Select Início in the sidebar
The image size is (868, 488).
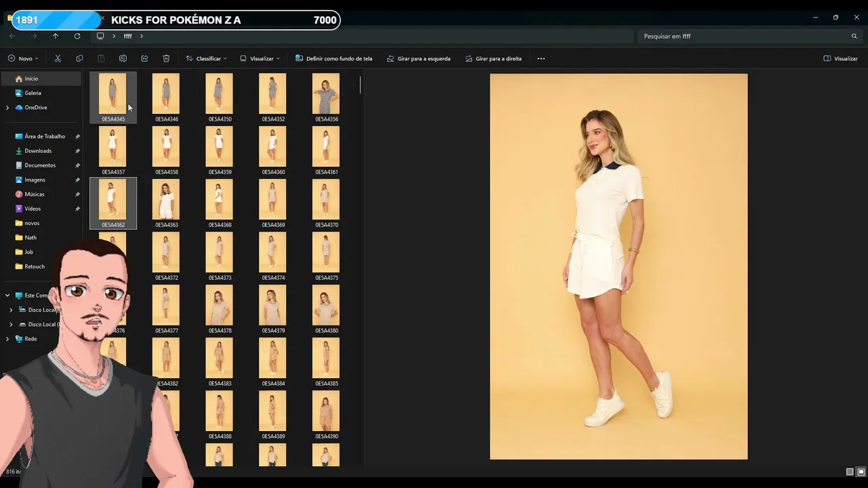click(x=41, y=79)
